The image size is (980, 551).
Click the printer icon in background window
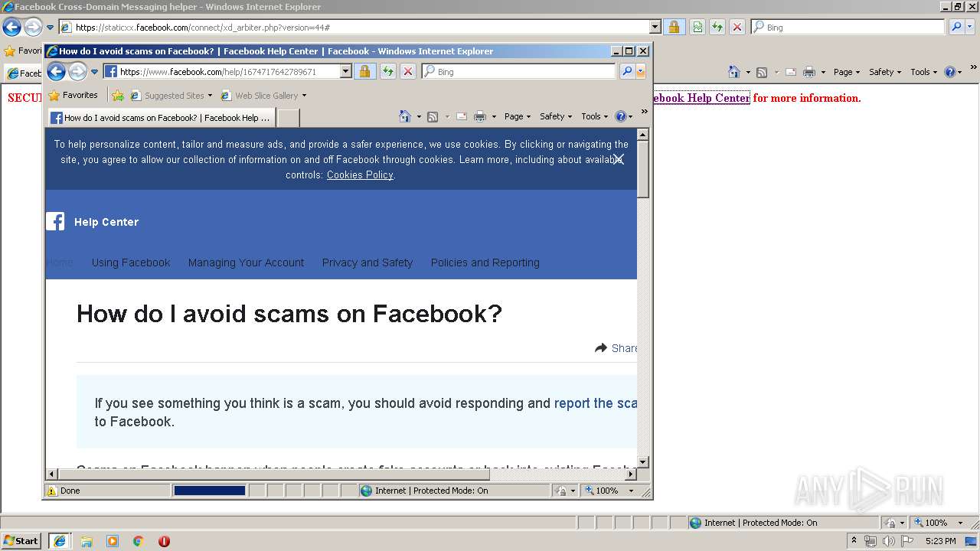click(809, 72)
